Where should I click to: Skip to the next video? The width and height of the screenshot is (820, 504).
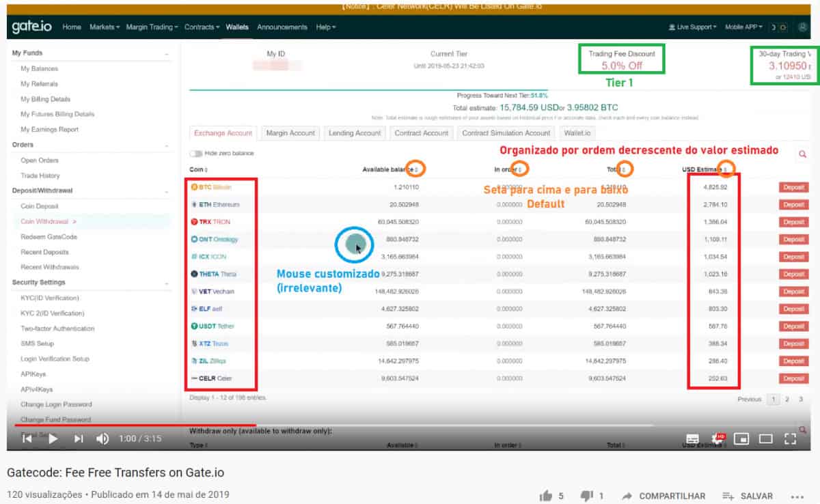coord(79,438)
